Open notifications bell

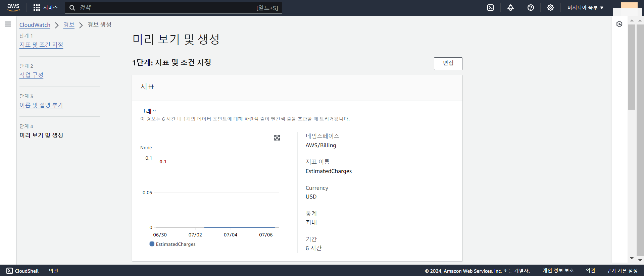point(510,8)
